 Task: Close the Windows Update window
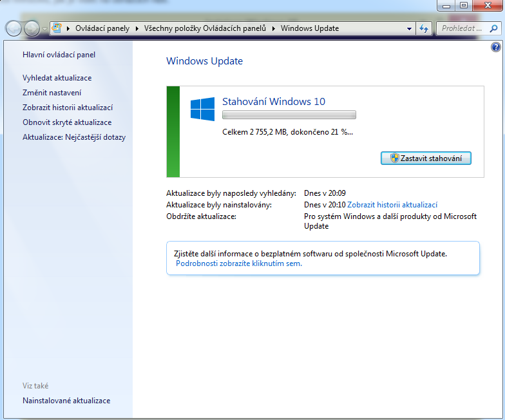coord(488,5)
